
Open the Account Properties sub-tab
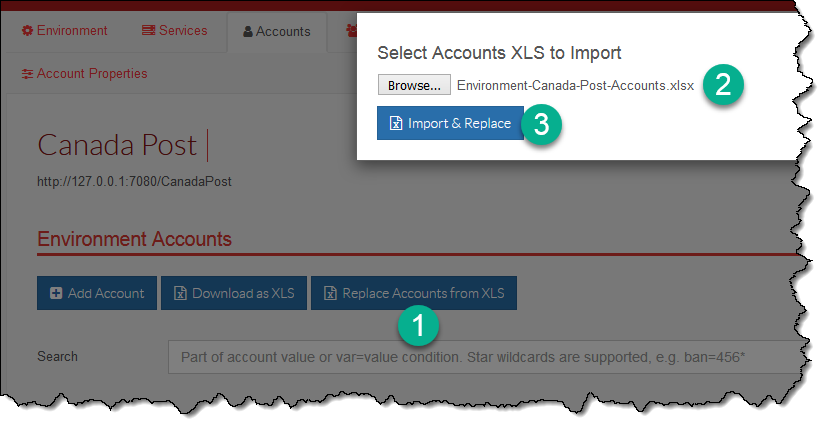tap(85, 74)
